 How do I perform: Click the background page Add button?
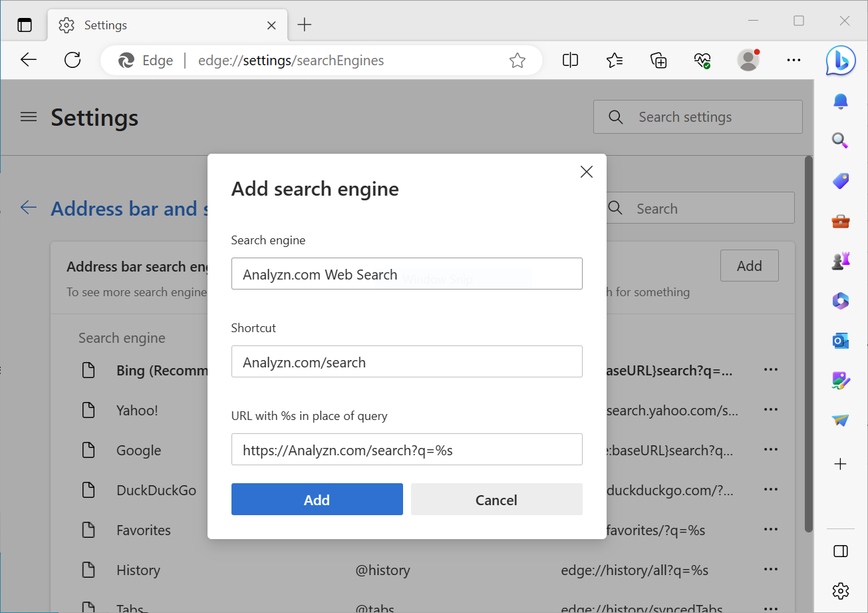750,266
